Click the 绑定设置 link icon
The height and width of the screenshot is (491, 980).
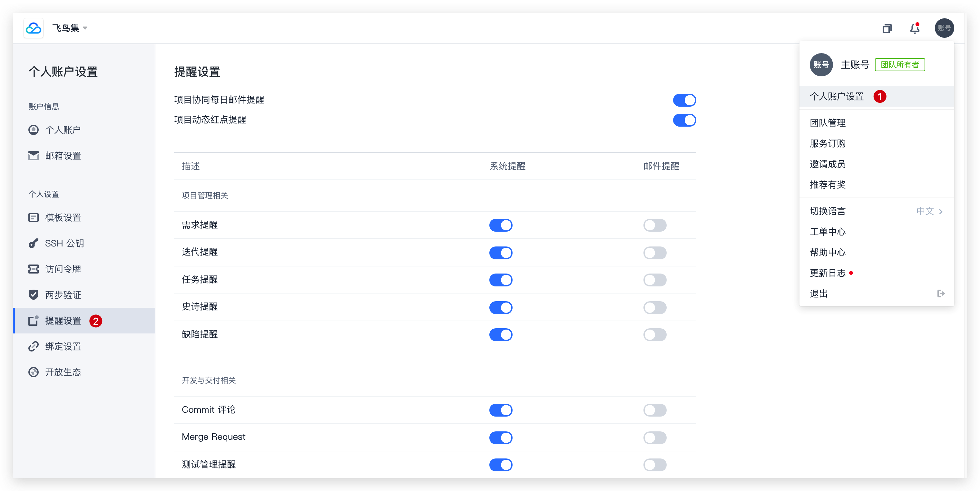pos(34,346)
